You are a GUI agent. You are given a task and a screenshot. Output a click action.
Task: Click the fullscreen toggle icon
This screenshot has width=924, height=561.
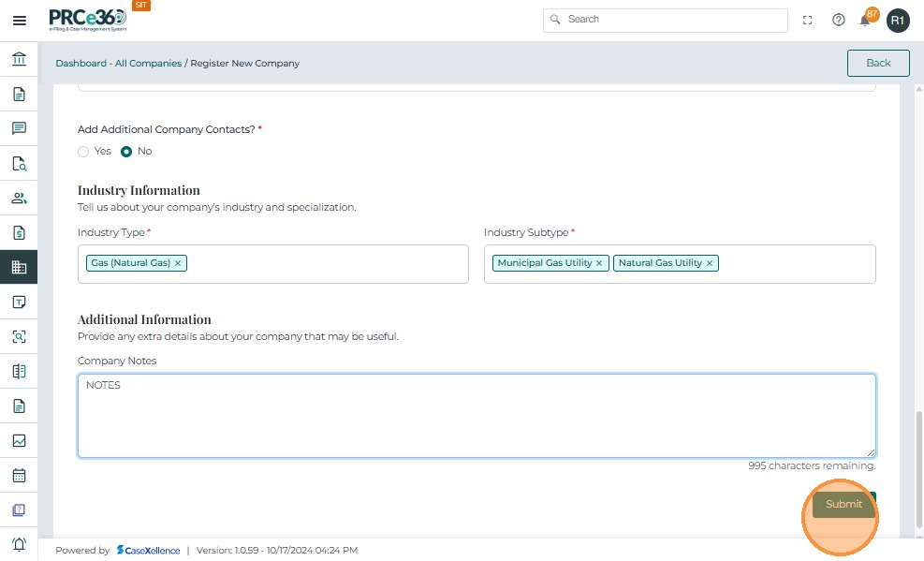pyautogui.click(x=808, y=21)
